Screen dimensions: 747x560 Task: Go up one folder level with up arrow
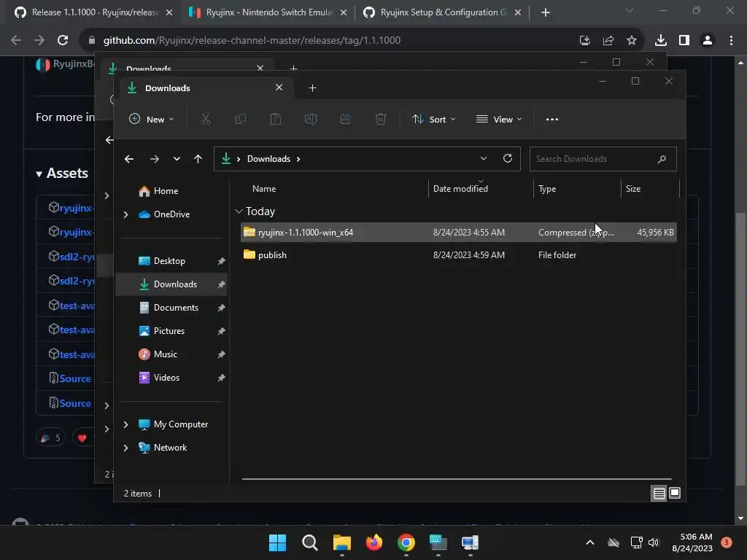[x=198, y=159]
